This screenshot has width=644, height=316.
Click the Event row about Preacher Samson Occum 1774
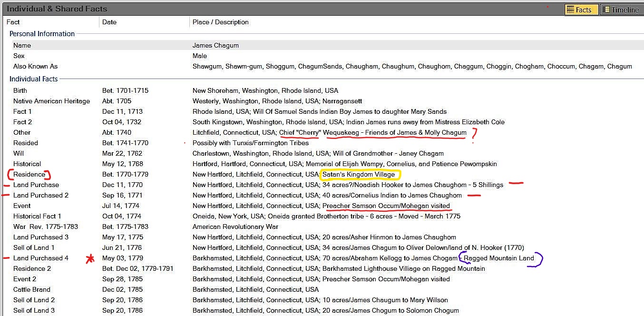tap(22, 206)
